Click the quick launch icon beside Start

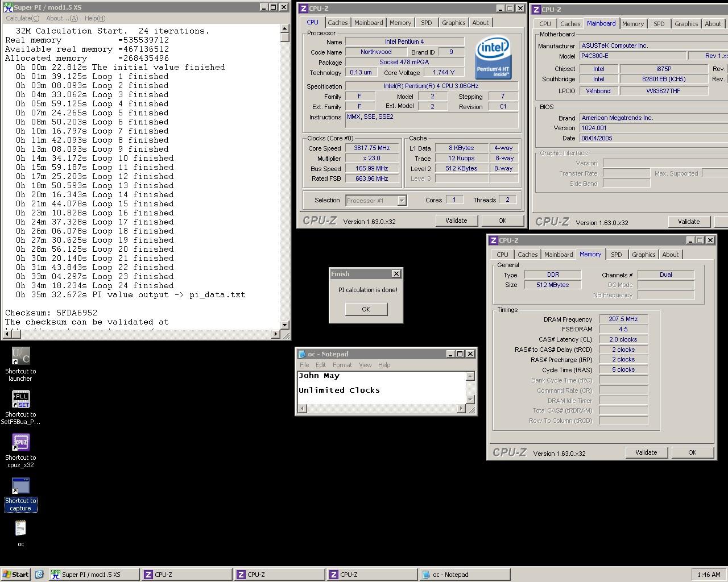click(x=39, y=575)
